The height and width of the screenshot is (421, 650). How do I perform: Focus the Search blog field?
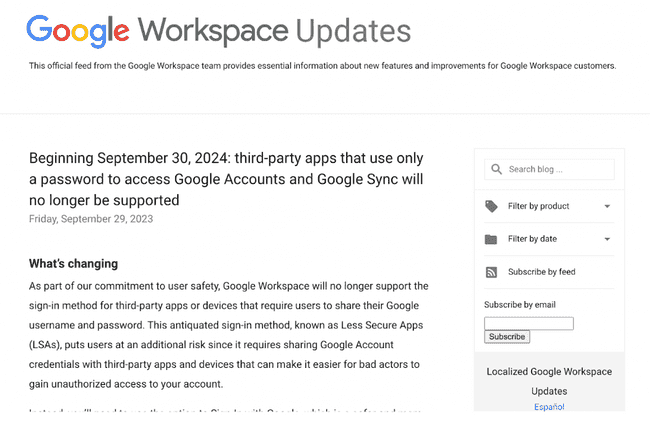coord(549,169)
